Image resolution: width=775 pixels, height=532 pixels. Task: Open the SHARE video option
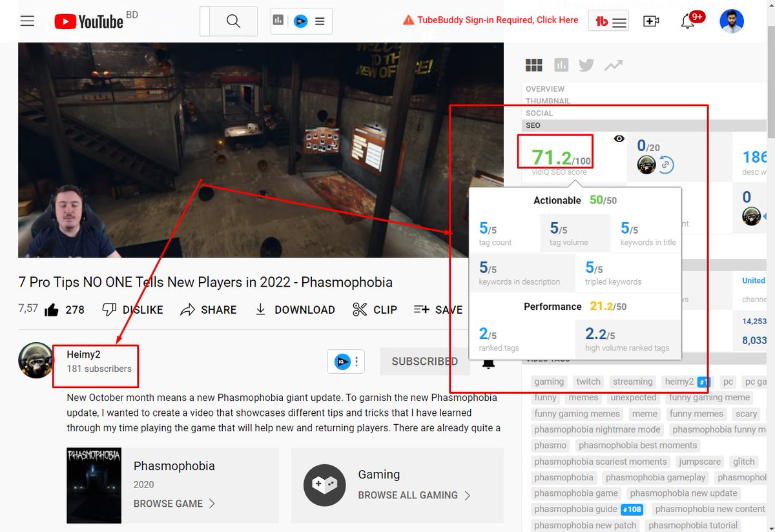[209, 310]
